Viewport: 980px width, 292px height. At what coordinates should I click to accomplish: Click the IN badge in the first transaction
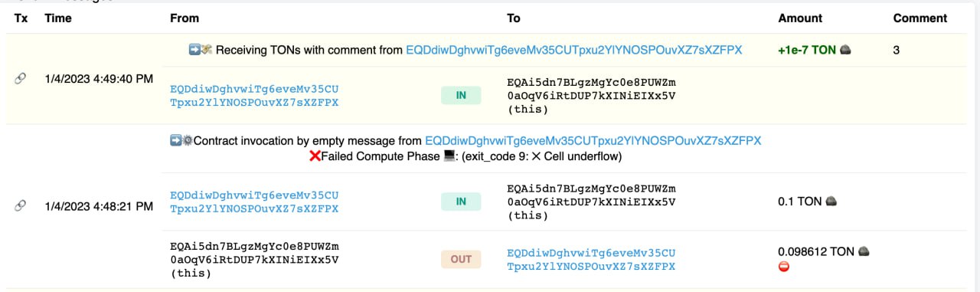click(461, 95)
